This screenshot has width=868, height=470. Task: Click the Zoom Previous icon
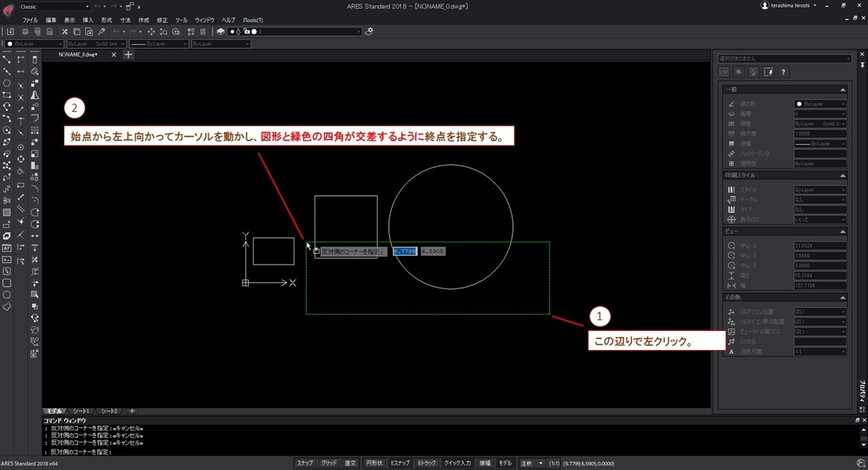176,32
